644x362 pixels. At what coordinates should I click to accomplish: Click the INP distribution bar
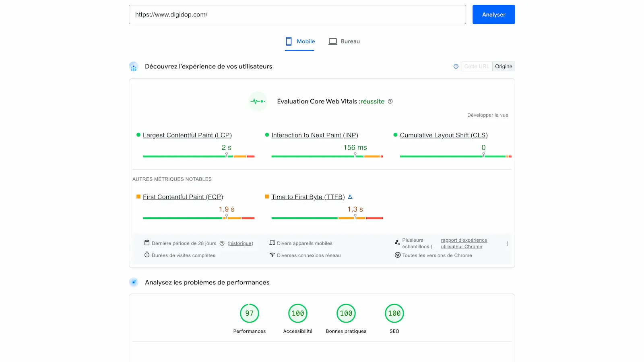pos(327,156)
